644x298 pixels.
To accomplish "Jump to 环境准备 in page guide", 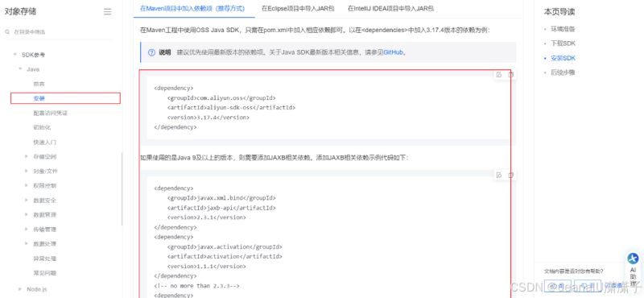I will [563, 29].
